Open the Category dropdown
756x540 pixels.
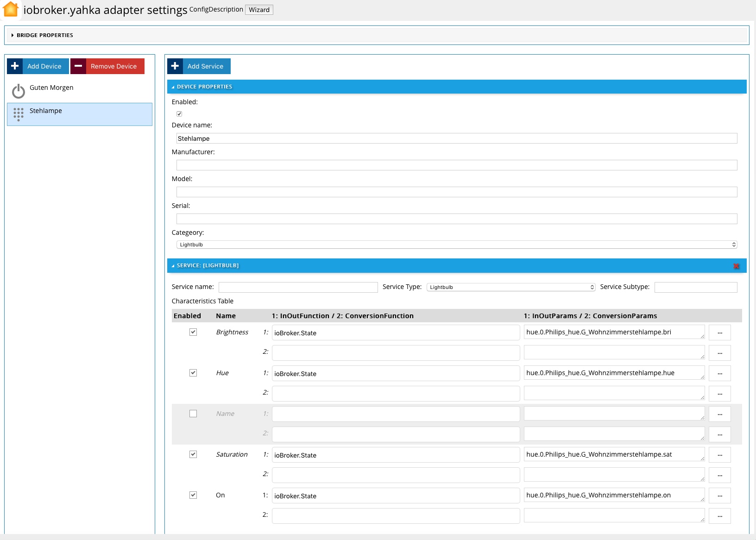[457, 245]
